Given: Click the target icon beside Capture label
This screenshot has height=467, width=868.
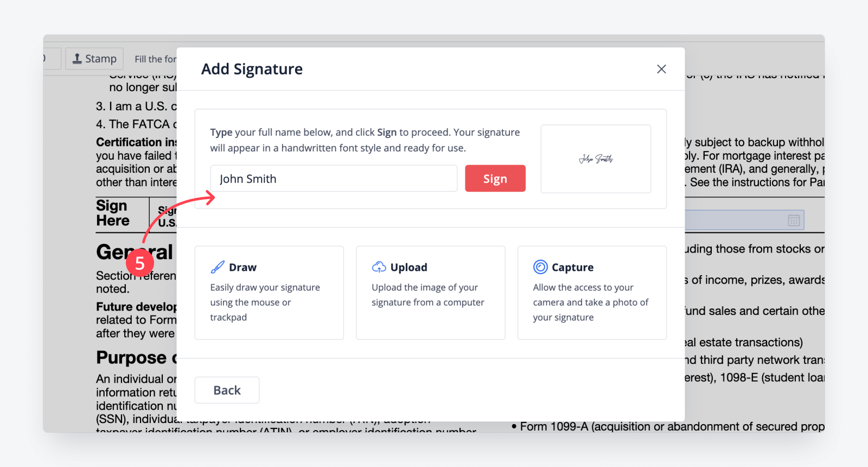Looking at the screenshot, I should 540,267.
